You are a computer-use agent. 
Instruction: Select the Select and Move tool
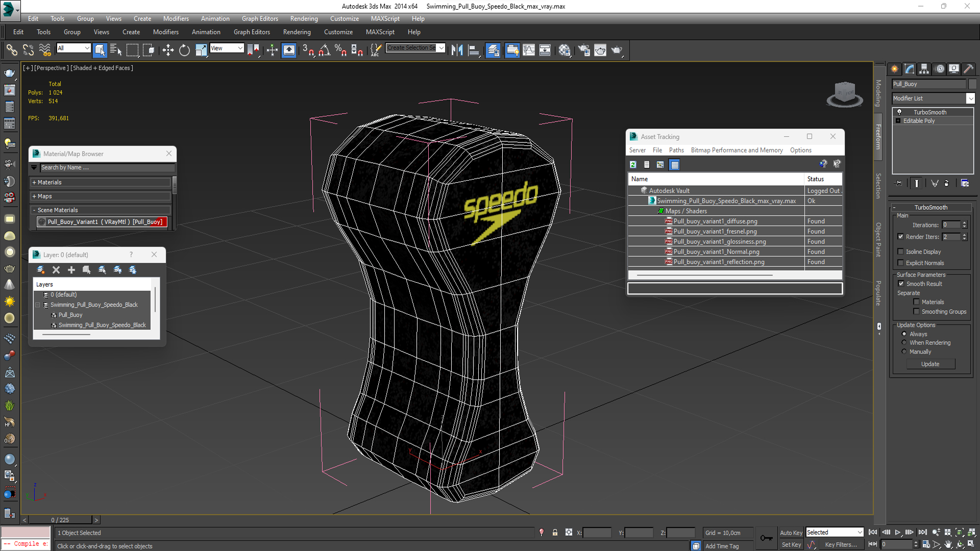tap(168, 50)
